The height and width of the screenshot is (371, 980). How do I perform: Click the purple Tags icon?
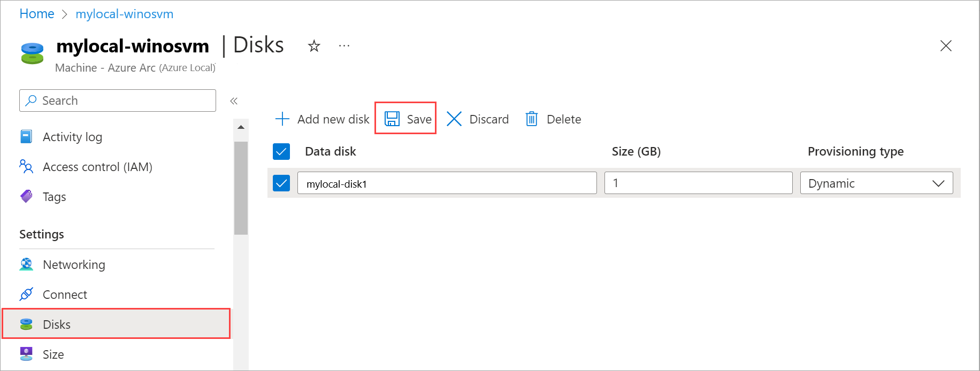(26, 196)
